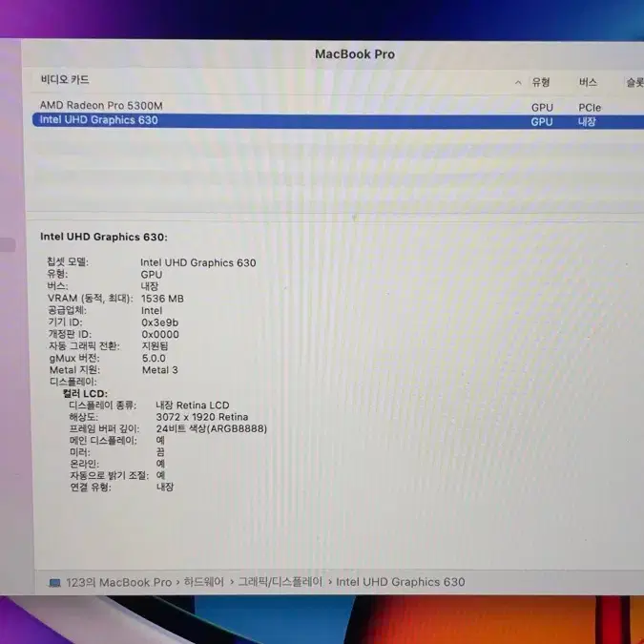The width and height of the screenshot is (644, 644).
Task: Click the PCIe bus cell
Action: point(590,108)
